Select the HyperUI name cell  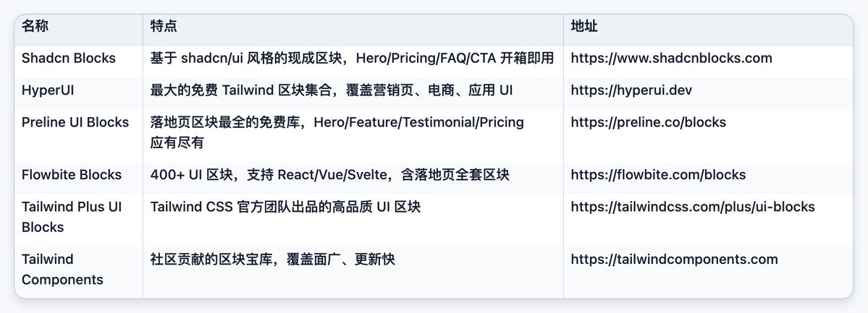pos(48,90)
